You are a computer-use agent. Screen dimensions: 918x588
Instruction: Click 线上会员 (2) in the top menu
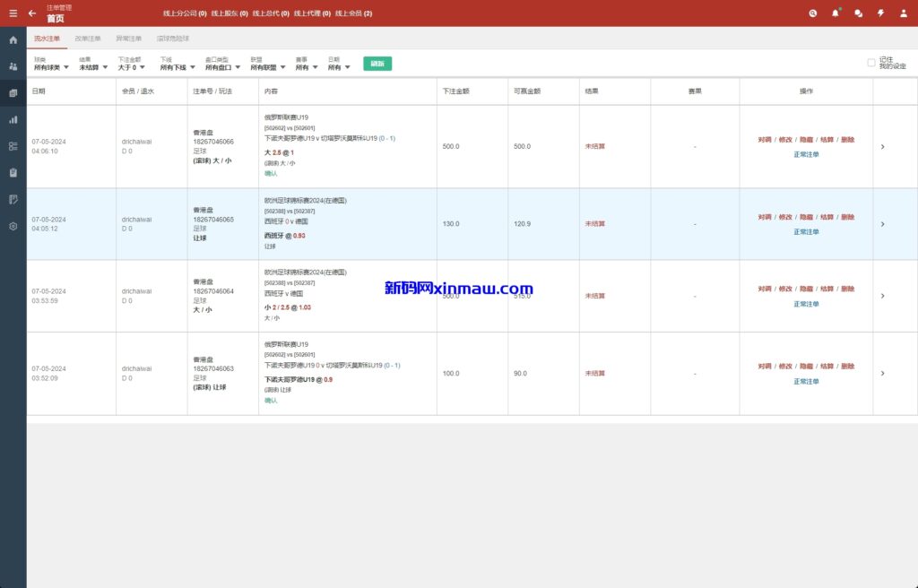[x=352, y=13]
